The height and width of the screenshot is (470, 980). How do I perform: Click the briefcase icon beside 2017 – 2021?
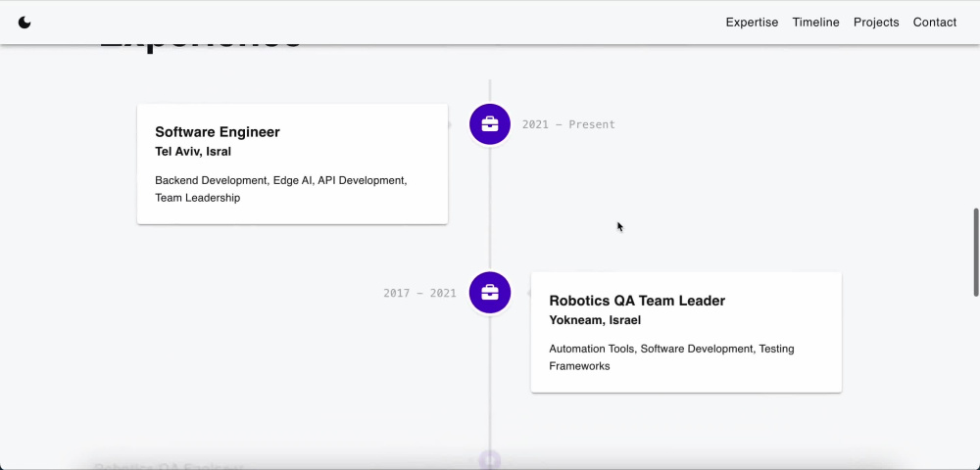[x=490, y=292]
